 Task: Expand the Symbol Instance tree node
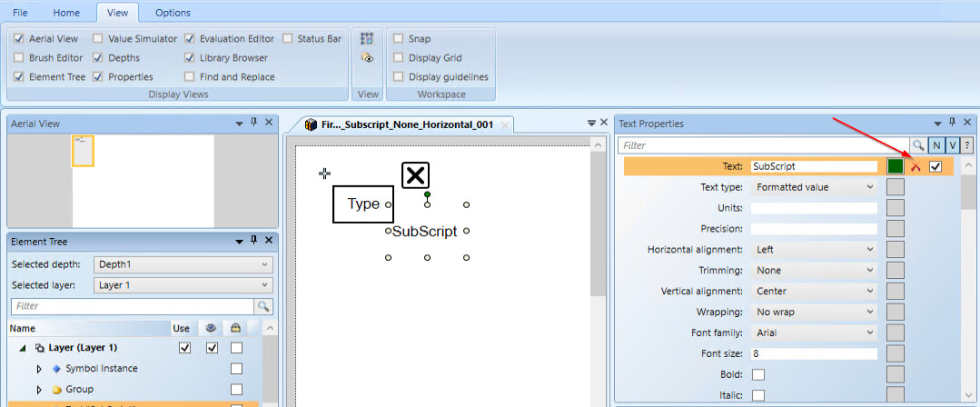39,369
